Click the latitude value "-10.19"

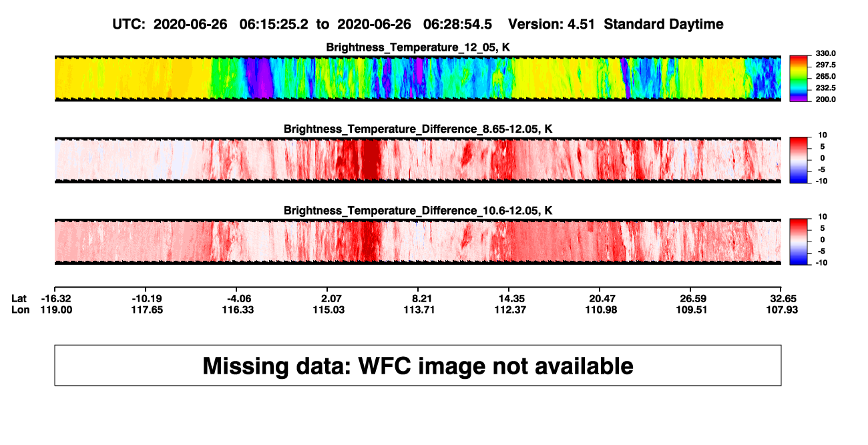tap(148, 298)
